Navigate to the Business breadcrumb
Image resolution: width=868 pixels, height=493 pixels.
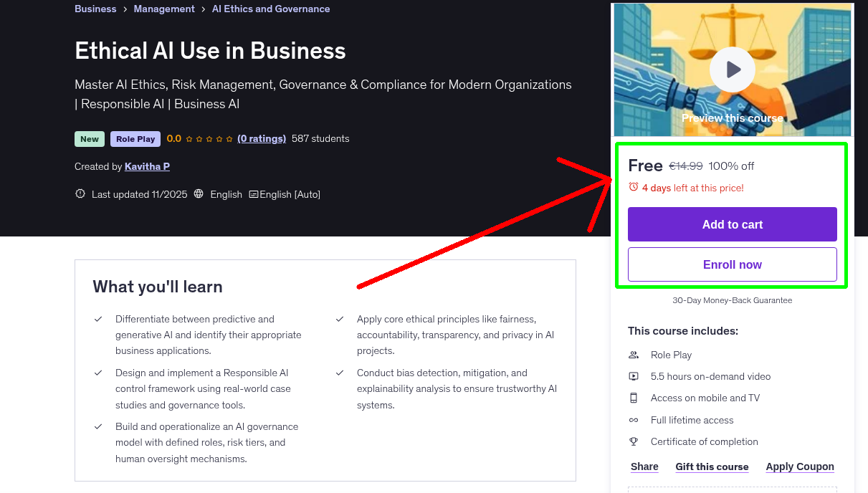pyautogui.click(x=95, y=9)
